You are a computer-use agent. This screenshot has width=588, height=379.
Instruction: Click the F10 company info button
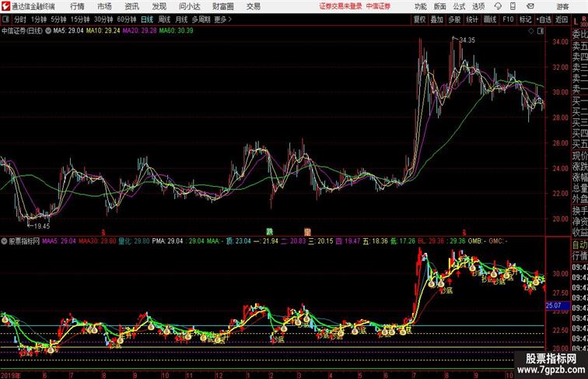click(x=508, y=19)
